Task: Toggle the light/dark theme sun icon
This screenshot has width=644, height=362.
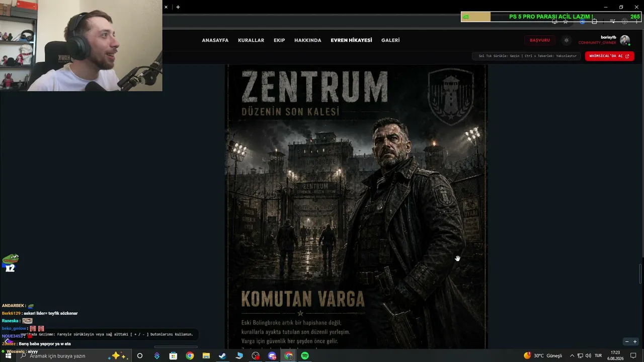Action: pyautogui.click(x=566, y=40)
